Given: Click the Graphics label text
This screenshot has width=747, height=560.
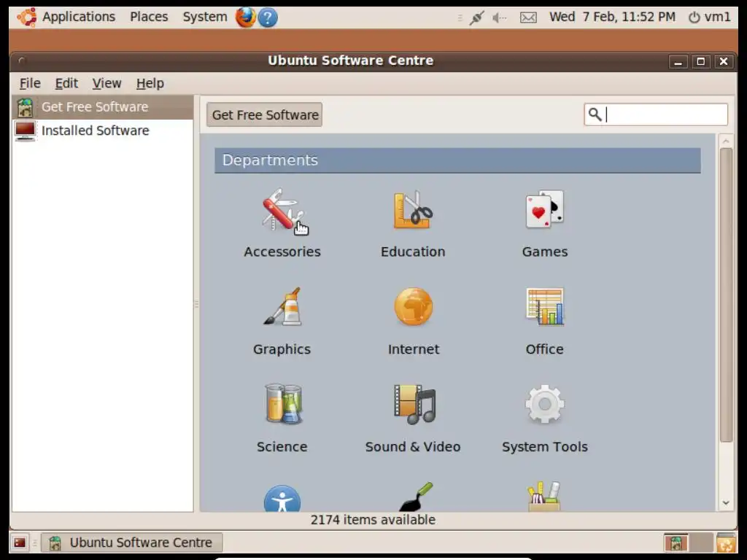Looking at the screenshot, I should 282,349.
